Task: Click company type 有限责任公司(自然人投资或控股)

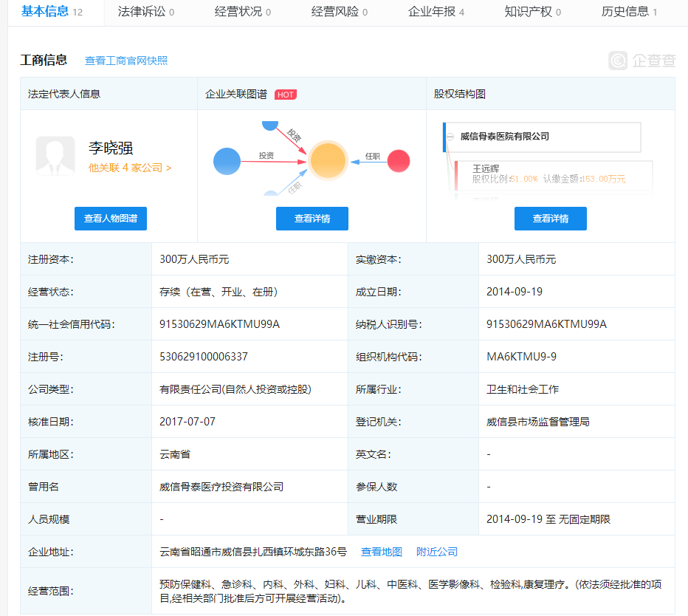Action: [x=235, y=389]
